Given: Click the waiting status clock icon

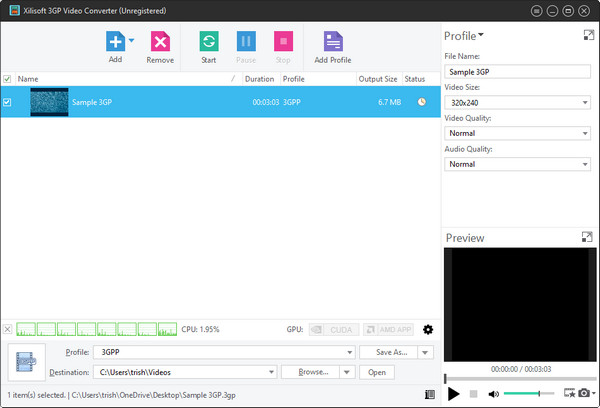Looking at the screenshot, I should (422, 102).
